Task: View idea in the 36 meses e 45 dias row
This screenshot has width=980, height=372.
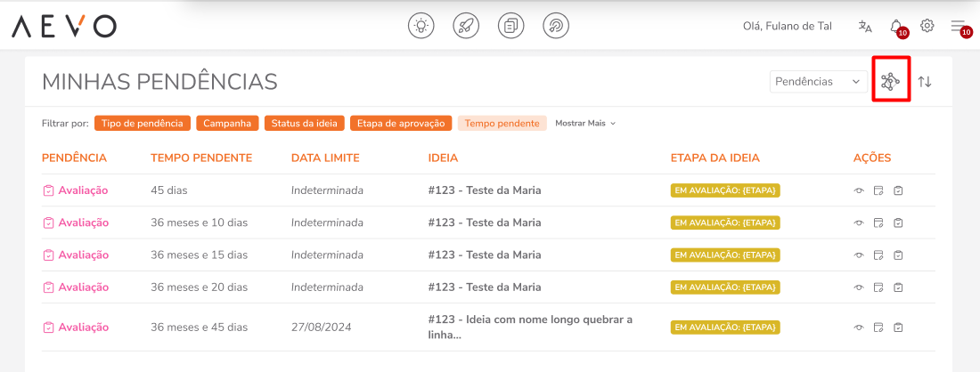Action: [x=860, y=328]
